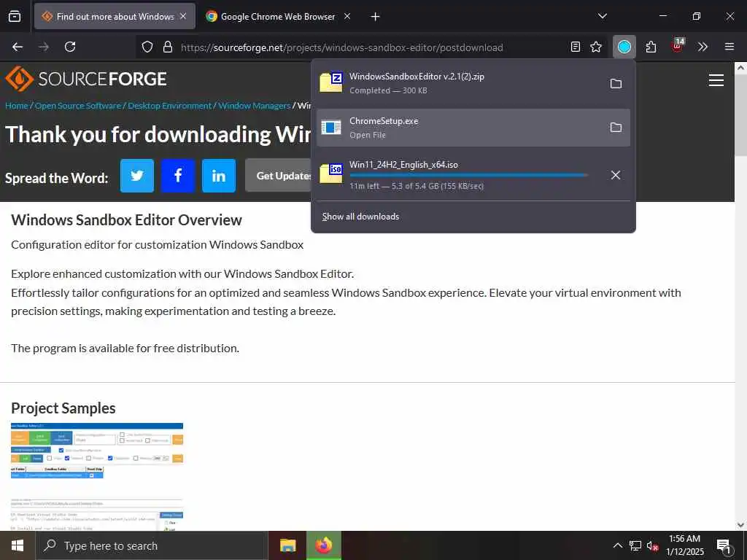Open Firefox View icon in tab strip

[15, 16]
